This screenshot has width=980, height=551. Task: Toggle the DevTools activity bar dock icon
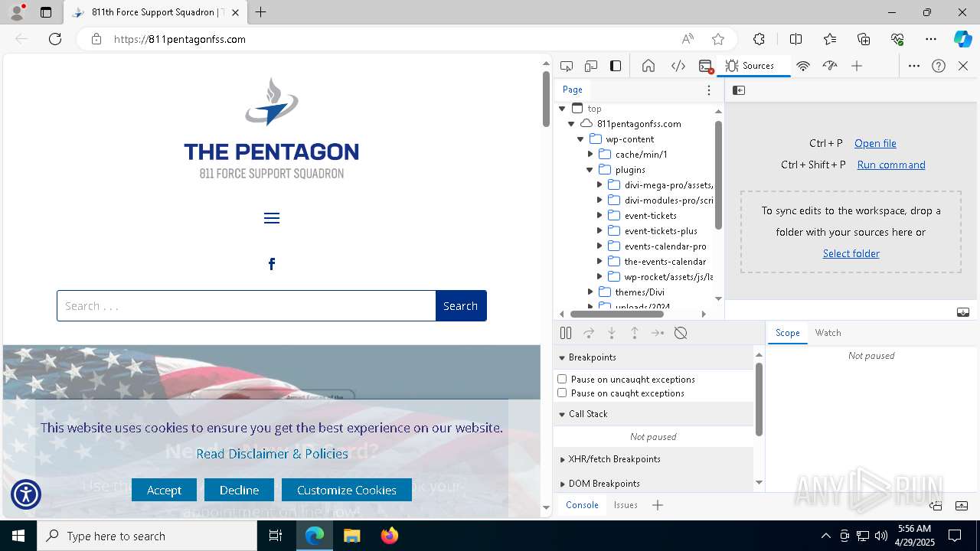[x=616, y=66]
